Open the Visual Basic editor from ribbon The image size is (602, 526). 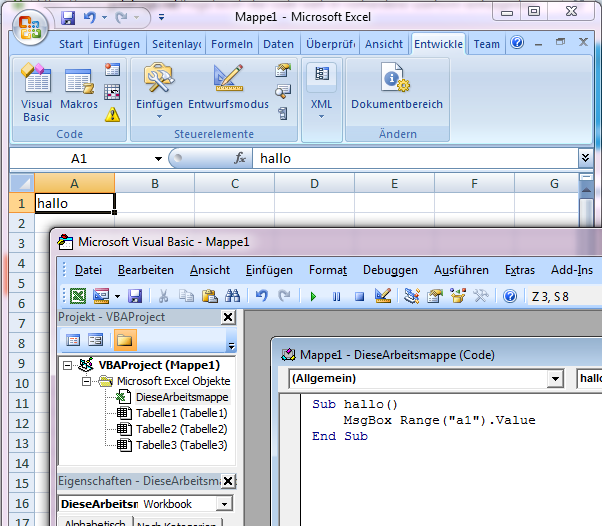pos(36,93)
